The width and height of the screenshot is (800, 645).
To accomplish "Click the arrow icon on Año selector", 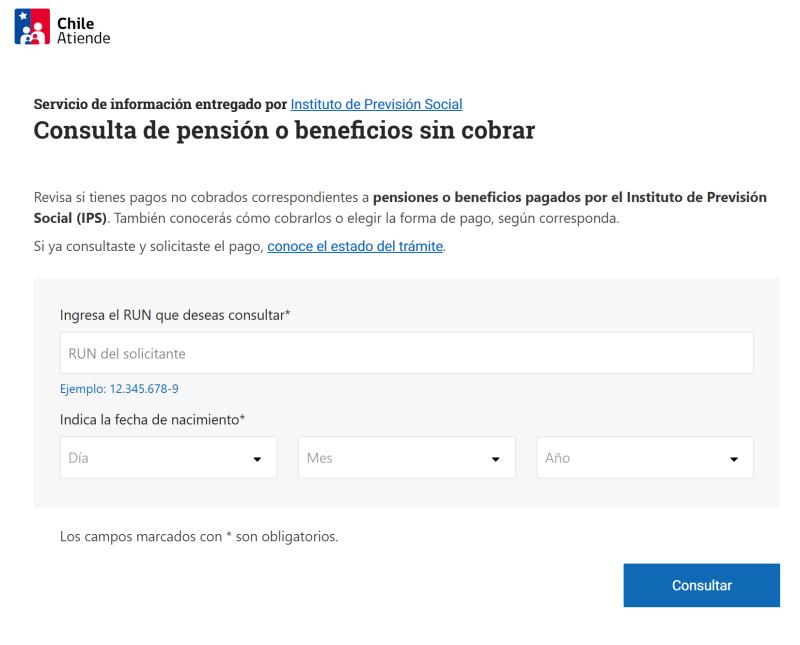I will 734,459.
